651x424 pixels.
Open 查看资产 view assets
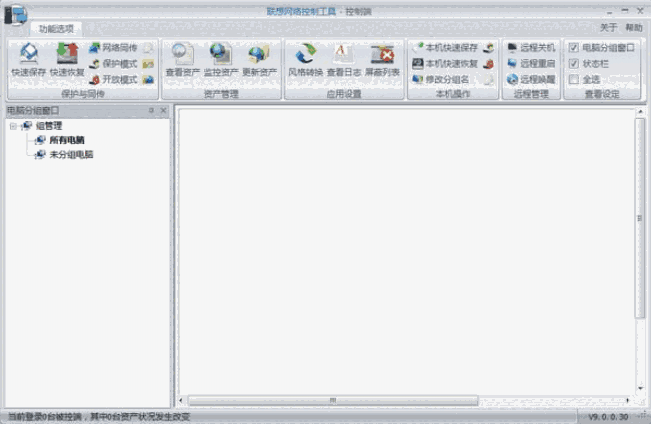(x=183, y=60)
